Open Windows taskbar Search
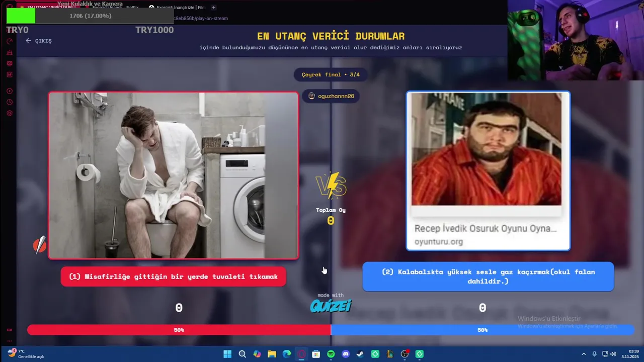Image resolution: width=644 pixels, height=362 pixels. (x=242, y=354)
